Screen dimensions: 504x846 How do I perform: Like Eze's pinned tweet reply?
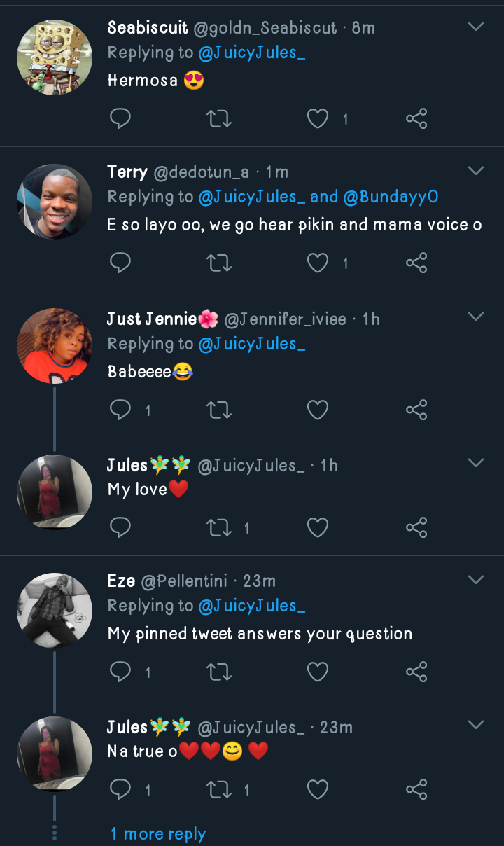tap(318, 672)
